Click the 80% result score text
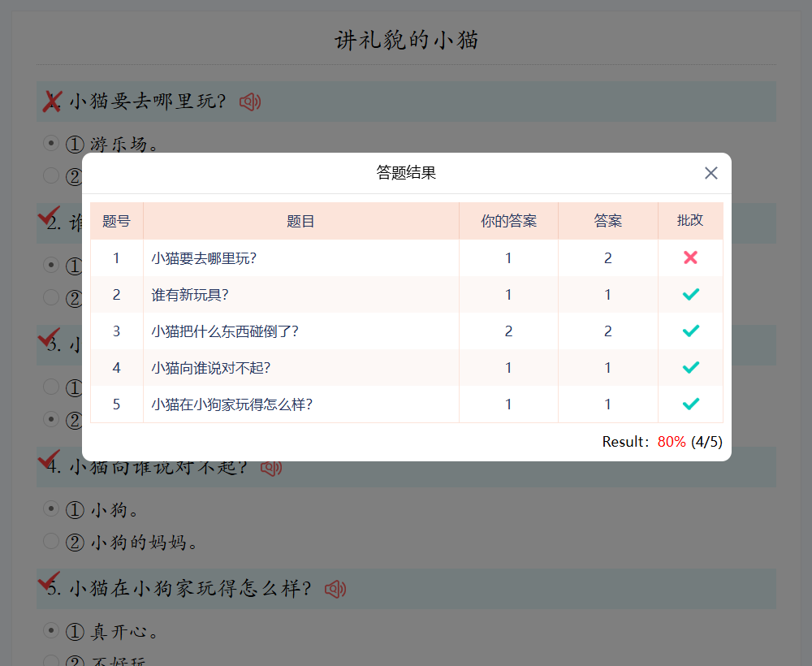This screenshot has height=666, width=812. point(672,442)
